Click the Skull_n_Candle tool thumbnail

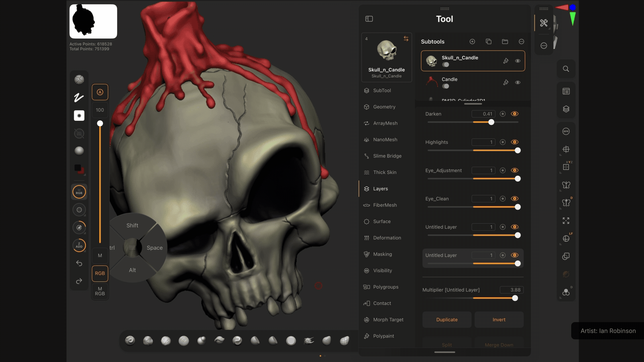coord(386,57)
